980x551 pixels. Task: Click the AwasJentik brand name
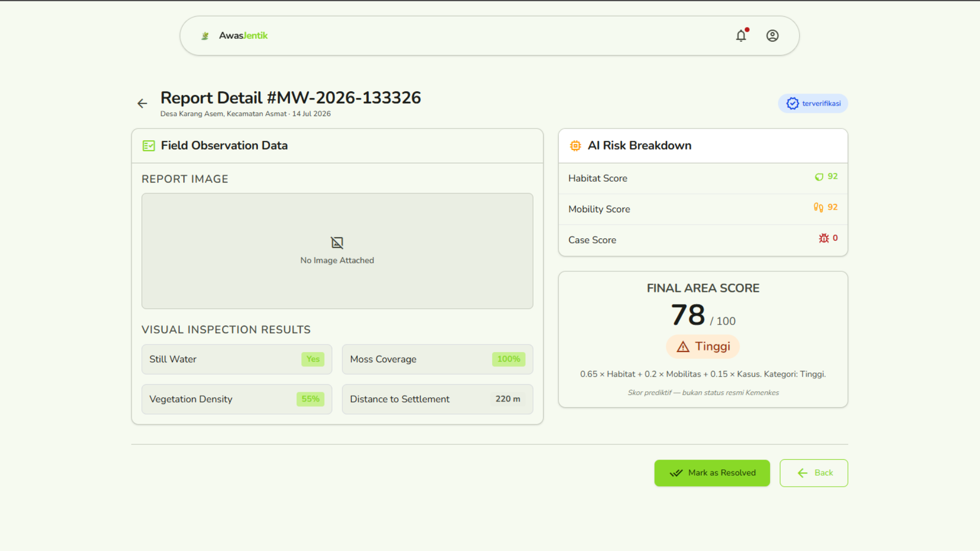pyautogui.click(x=243, y=36)
